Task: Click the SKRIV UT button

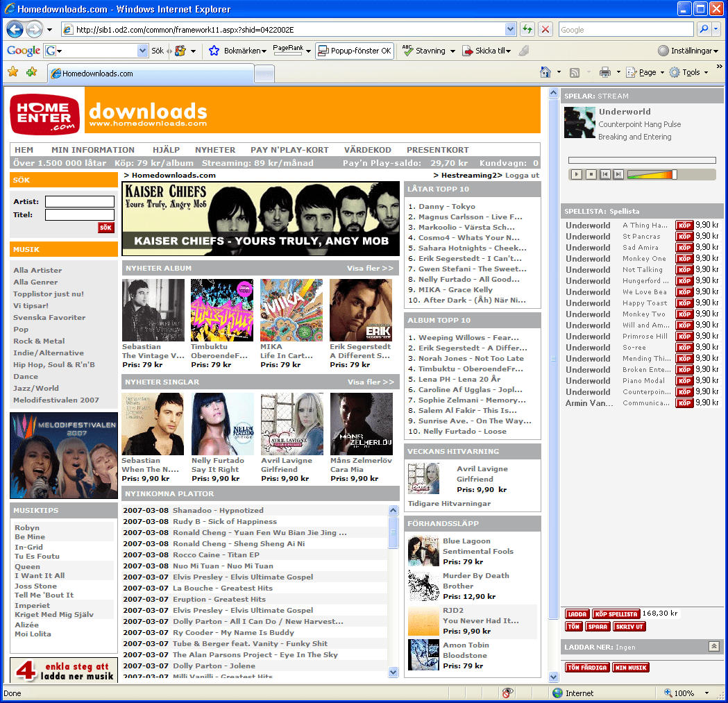Action: coord(629,627)
